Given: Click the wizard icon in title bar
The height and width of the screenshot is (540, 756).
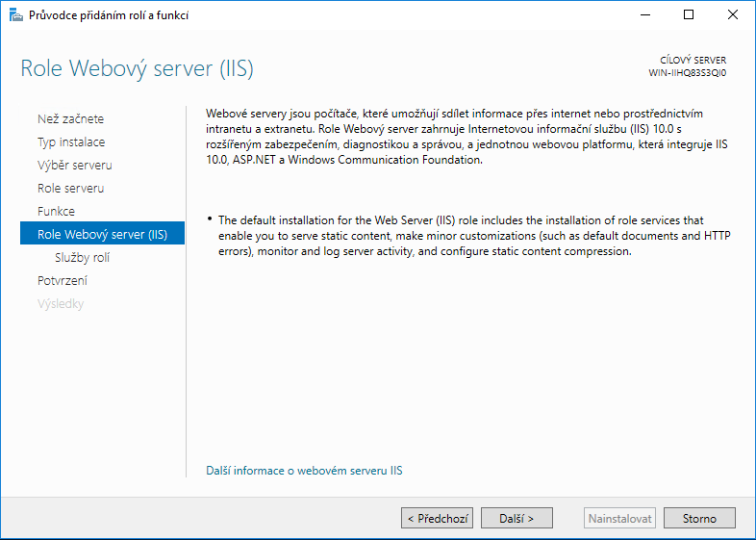Looking at the screenshot, I should 16,15.
